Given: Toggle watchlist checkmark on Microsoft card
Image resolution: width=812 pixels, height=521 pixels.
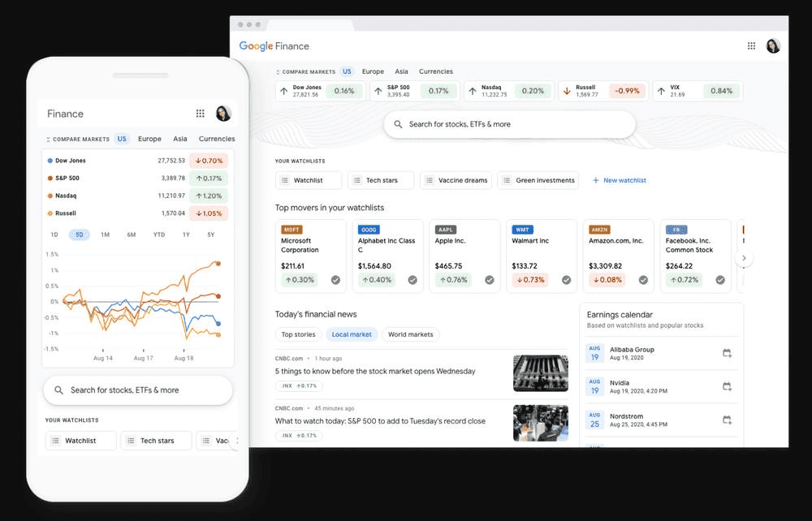Looking at the screenshot, I should 335,280.
